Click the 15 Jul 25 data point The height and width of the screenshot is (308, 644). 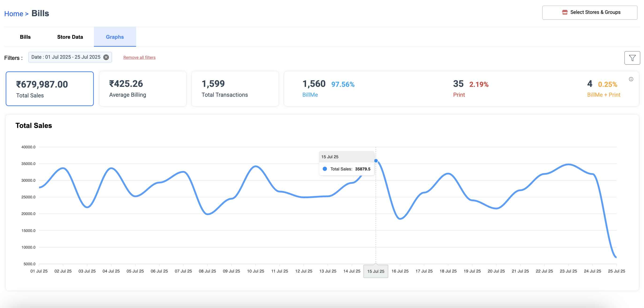376,161
